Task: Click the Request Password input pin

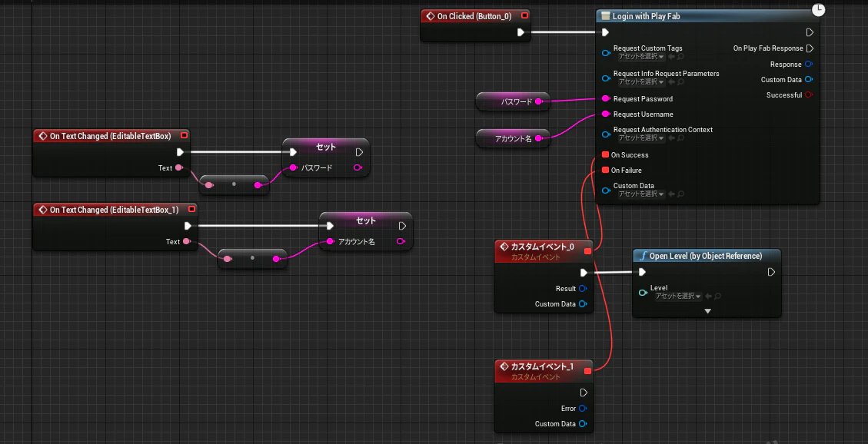Action: (606, 99)
